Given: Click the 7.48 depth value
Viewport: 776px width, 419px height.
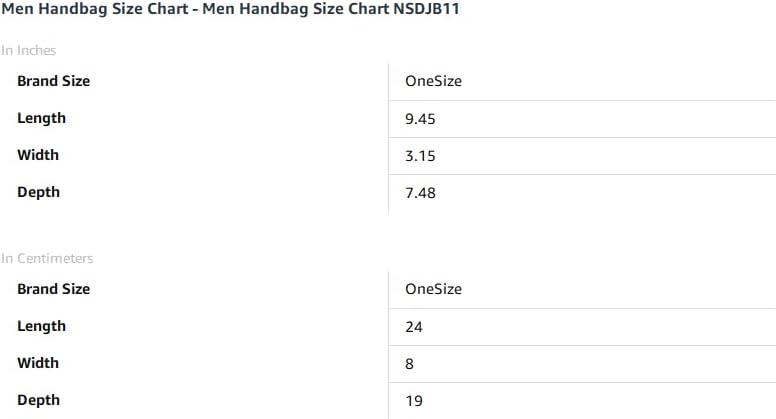Looking at the screenshot, I should coord(421,193).
